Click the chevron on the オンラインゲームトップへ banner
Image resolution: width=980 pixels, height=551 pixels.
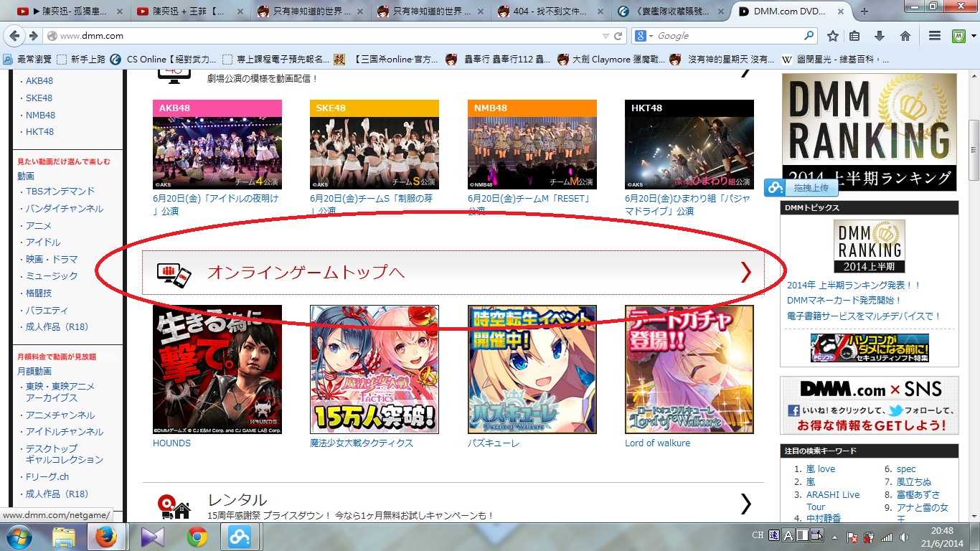pyautogui.click(x=745, y=272)
